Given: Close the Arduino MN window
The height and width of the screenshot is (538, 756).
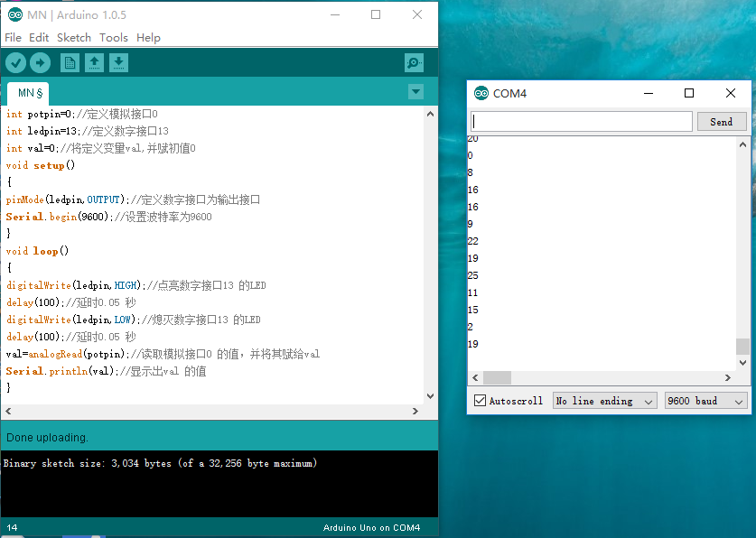Looking at the screenshot, I should 417,15.
